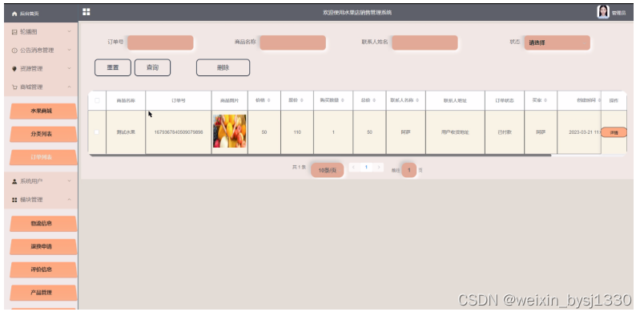Collapse the 模块管理 menu chevron
The image size is (644, 316).
tap(69, 200)
